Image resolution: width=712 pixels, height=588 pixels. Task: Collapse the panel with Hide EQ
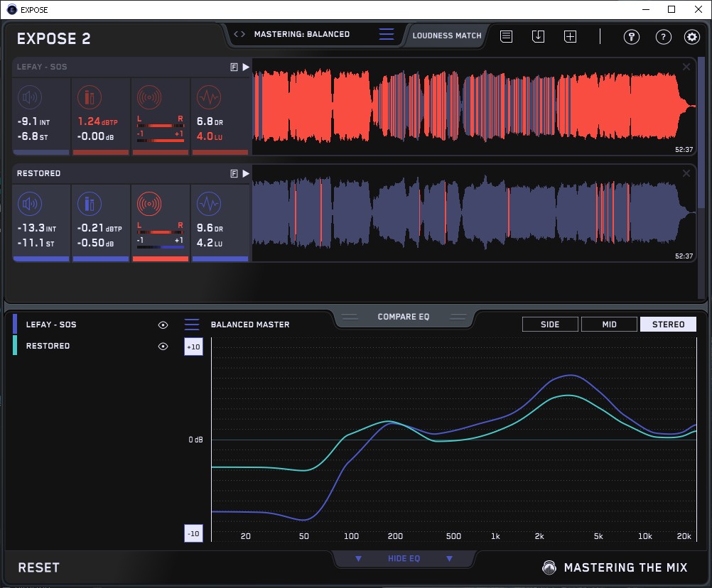pos(404,558)
